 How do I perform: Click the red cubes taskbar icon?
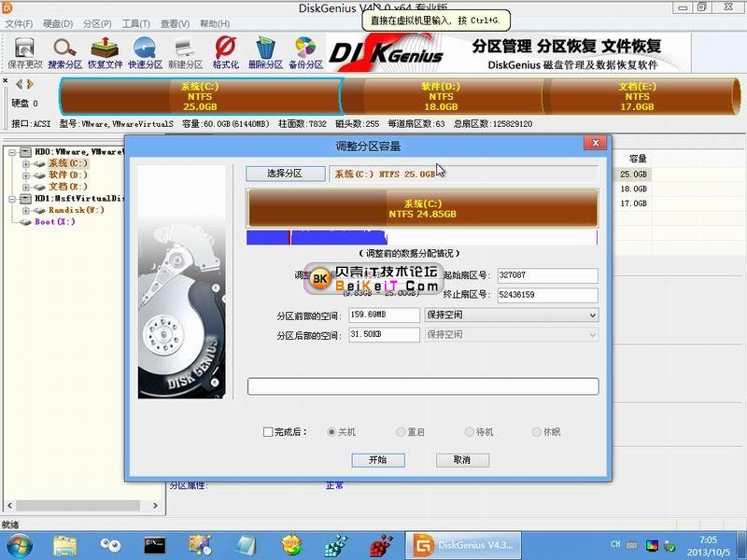click(x=381, y=546)
